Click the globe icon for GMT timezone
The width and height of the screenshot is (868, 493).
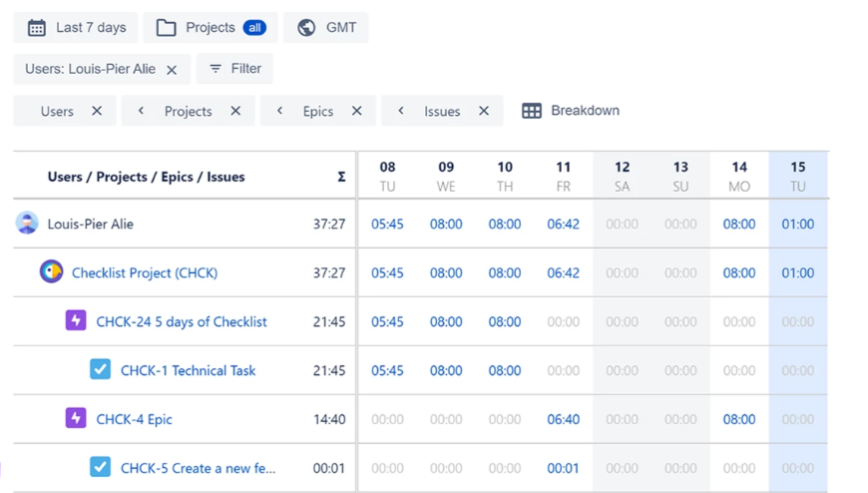[306, 28]
